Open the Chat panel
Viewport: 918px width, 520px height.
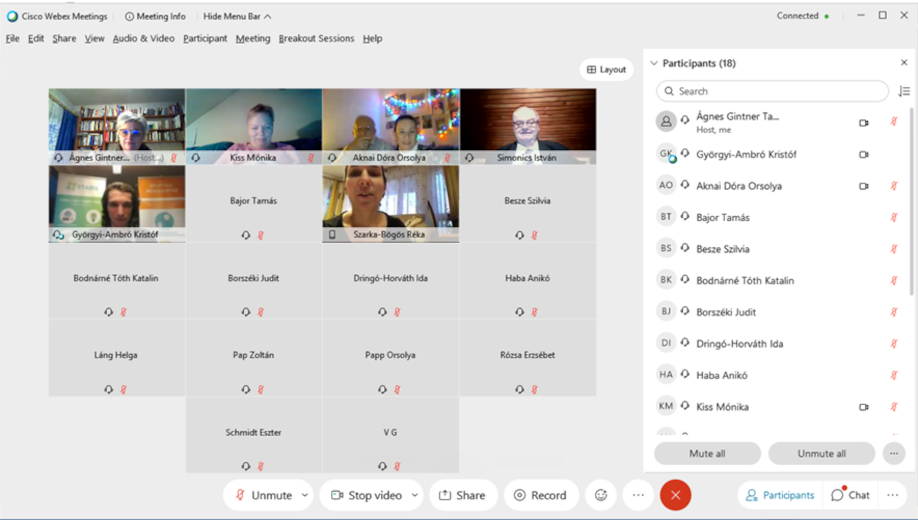851,495
